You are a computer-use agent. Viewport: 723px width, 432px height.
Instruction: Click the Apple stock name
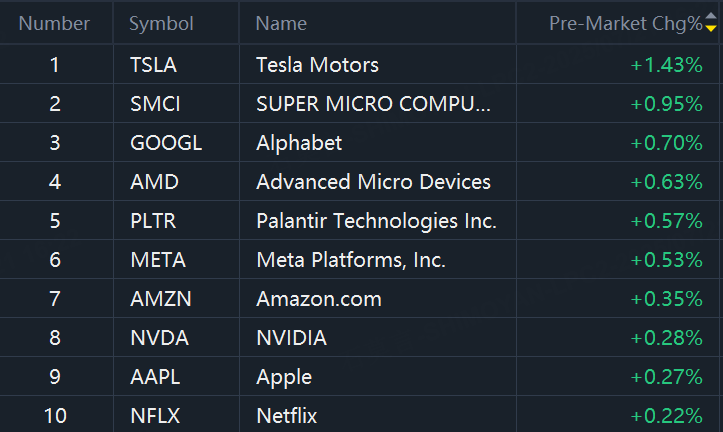coord(284,377)
